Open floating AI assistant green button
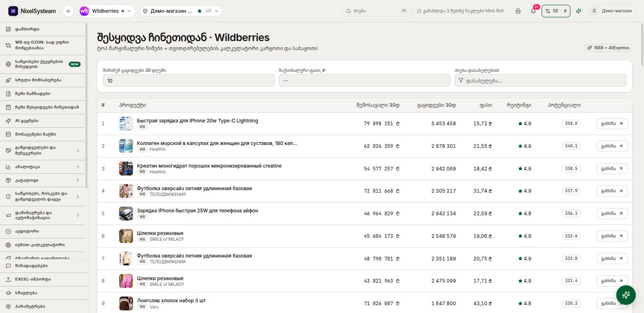 (x=626, y=295)
